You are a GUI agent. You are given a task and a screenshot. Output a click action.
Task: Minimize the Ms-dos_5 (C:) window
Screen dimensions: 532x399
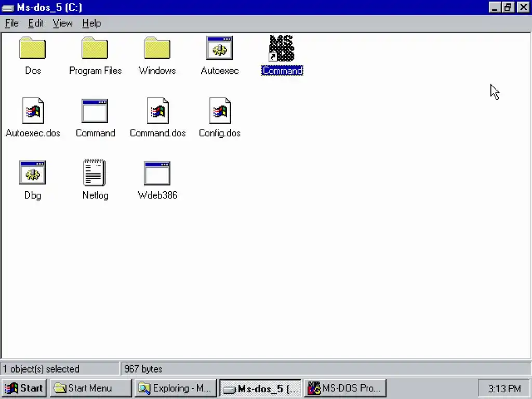(x=495, y=7)
